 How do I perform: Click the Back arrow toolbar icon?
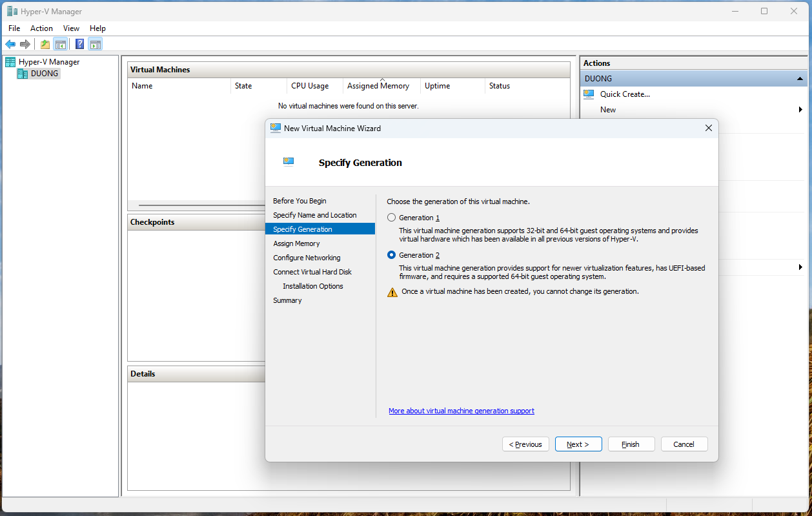point(10,44)
